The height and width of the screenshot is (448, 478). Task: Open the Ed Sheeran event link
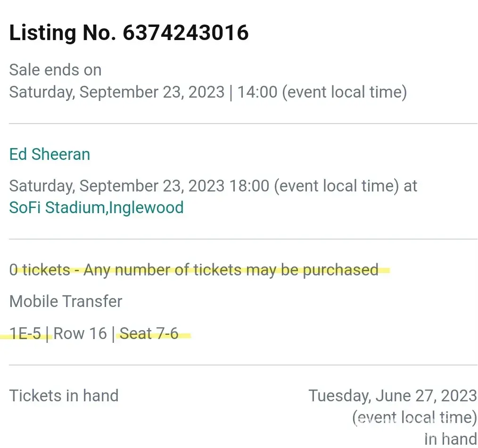pos(49,154)
